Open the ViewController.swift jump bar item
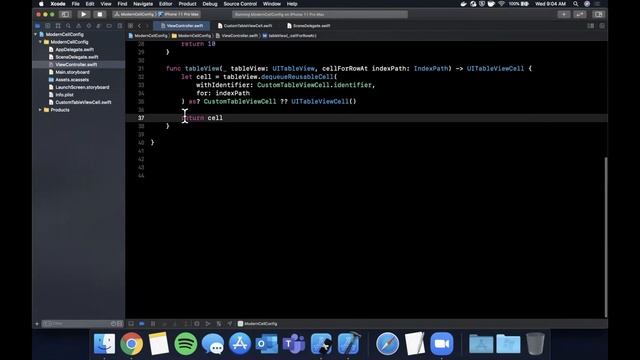Screen dimensions: 640x360 coord(237,36)
